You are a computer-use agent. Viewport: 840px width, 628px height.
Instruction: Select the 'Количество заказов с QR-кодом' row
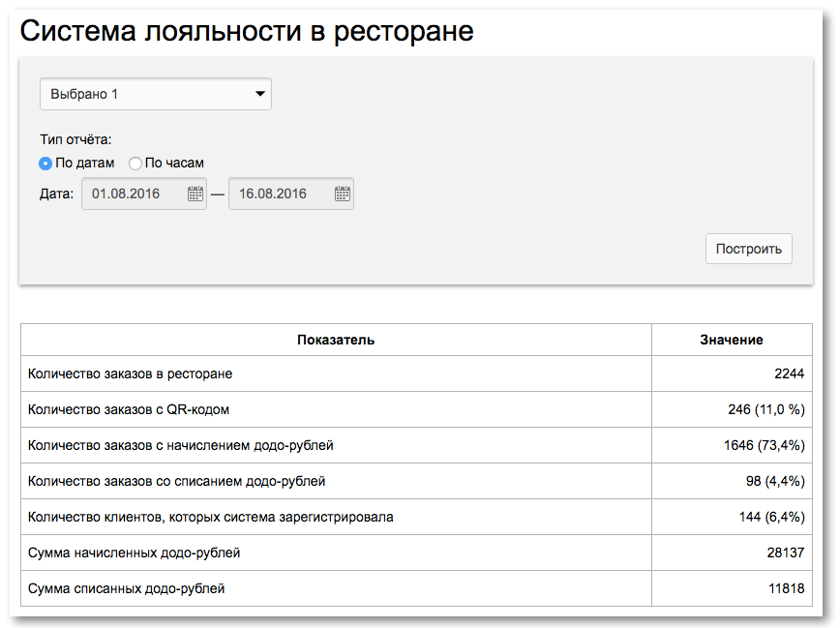click(416, 409)
